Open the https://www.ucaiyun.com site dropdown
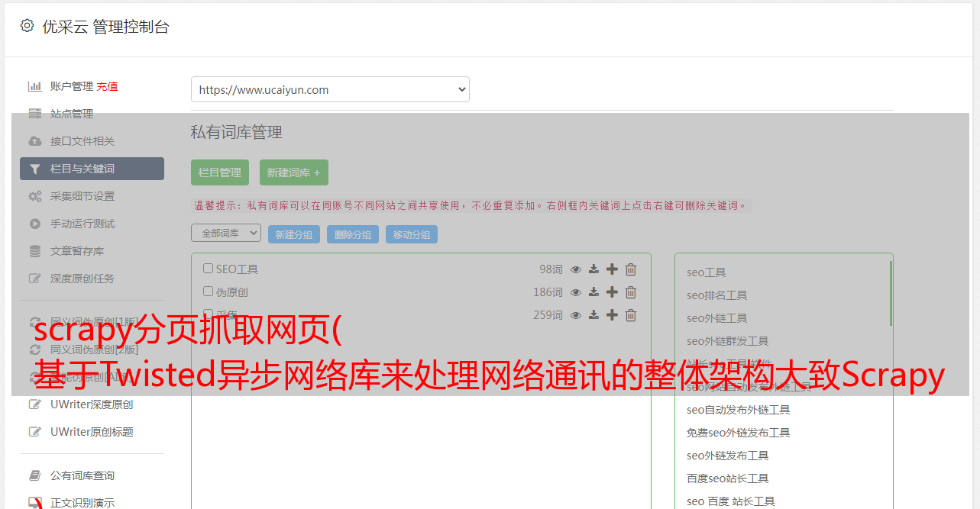980x509 pixels. [x=330, y=89]
